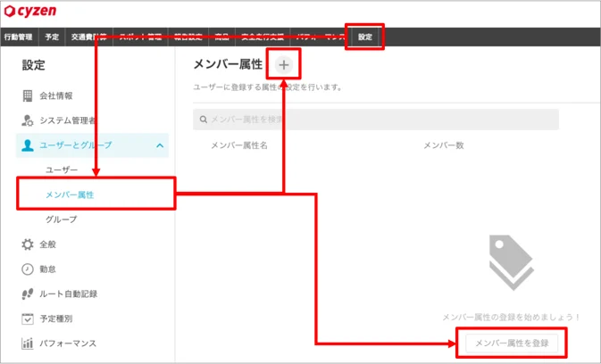Open the 行動管理 navigation tab
This screenshot has width=601, height=364.
[18, 37]
